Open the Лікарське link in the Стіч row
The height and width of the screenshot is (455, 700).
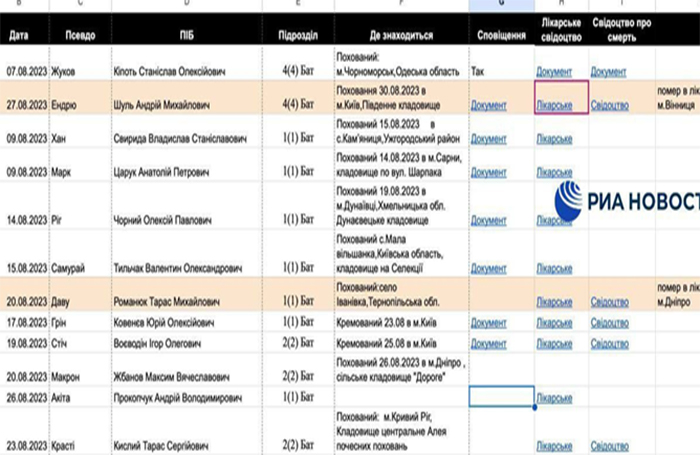(554, 344)
